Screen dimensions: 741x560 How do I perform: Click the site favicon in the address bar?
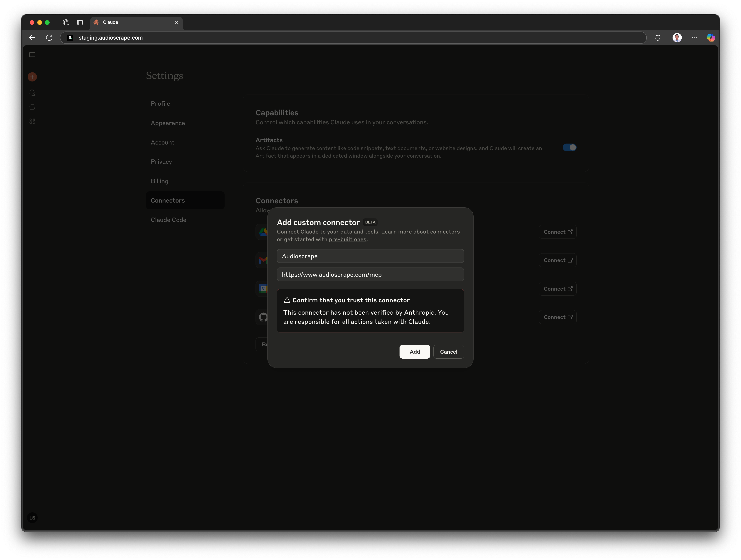(x=70, y=38)
